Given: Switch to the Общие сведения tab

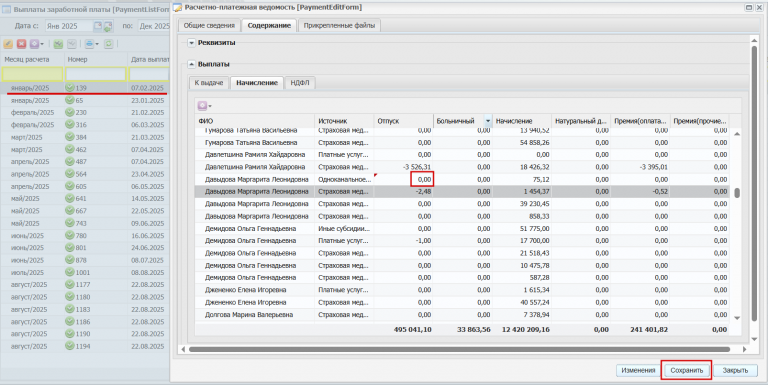Looking at the screenshot, I should [x=209, y=25].
